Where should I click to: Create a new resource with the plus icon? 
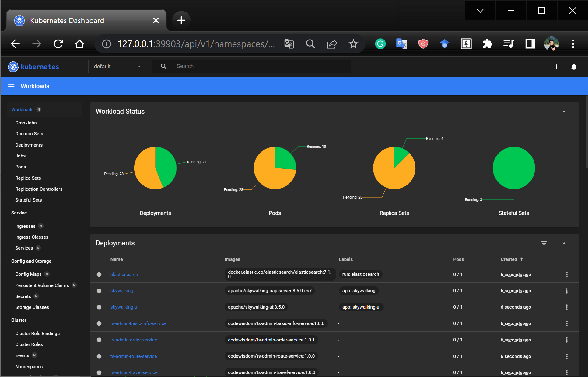(556, 67)
